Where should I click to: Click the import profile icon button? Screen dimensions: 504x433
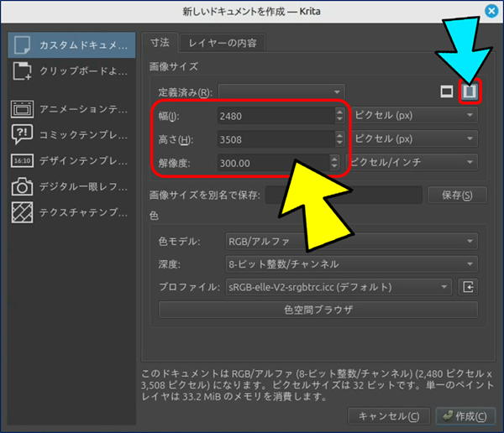[469, 287]
